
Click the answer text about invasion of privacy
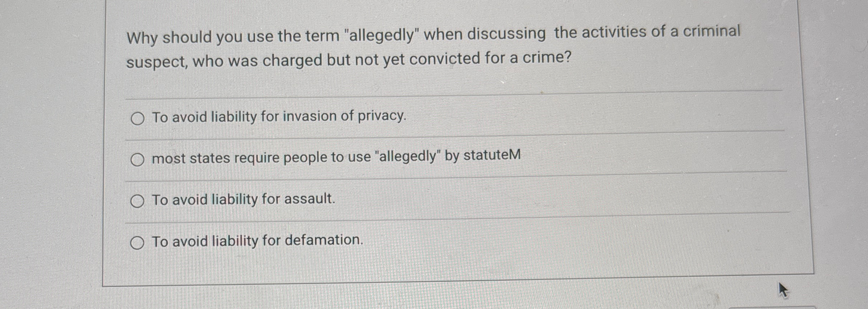tap(279, 116)
